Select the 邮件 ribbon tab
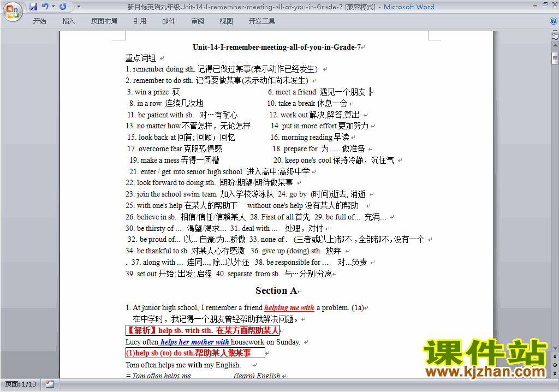This screenshot has width=559, height=392. pyautogui.click(x=169, y=21)
